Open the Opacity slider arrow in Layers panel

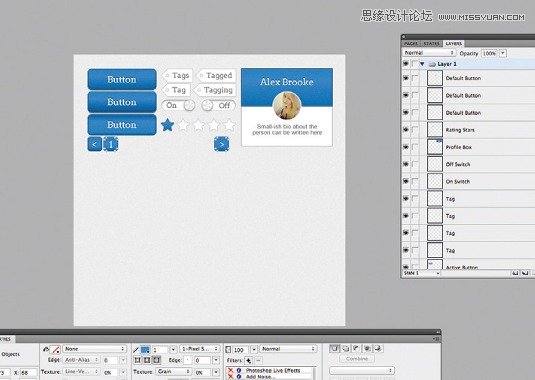tap(503, 53)
